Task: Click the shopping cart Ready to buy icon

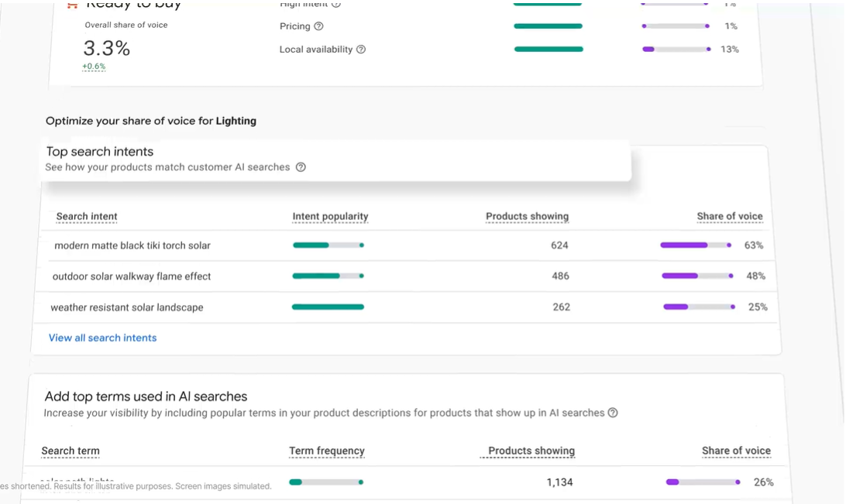Action: pos(72,5)
